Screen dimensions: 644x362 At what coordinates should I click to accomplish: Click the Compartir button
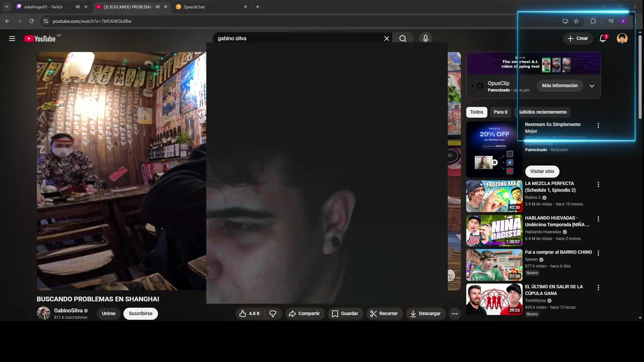(304, 313)
